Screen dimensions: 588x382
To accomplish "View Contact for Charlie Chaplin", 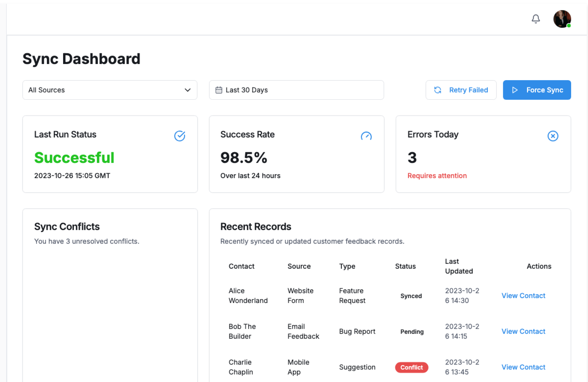I will coord(523,367).
